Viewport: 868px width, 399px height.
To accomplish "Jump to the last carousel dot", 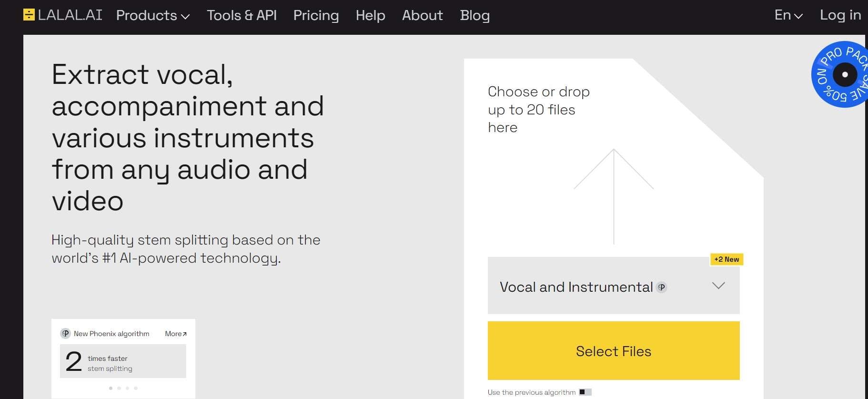I will [136, 388].
